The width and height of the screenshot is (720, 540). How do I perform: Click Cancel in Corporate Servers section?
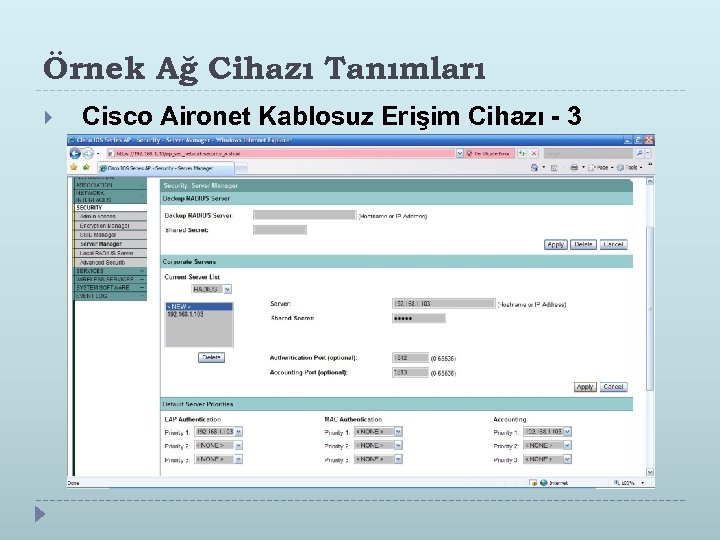(x=613, y=387)
